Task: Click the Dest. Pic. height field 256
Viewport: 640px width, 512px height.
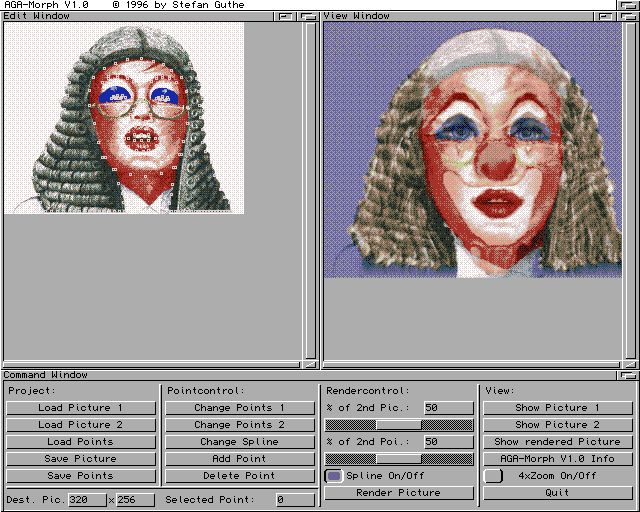Action: point(136,500)
